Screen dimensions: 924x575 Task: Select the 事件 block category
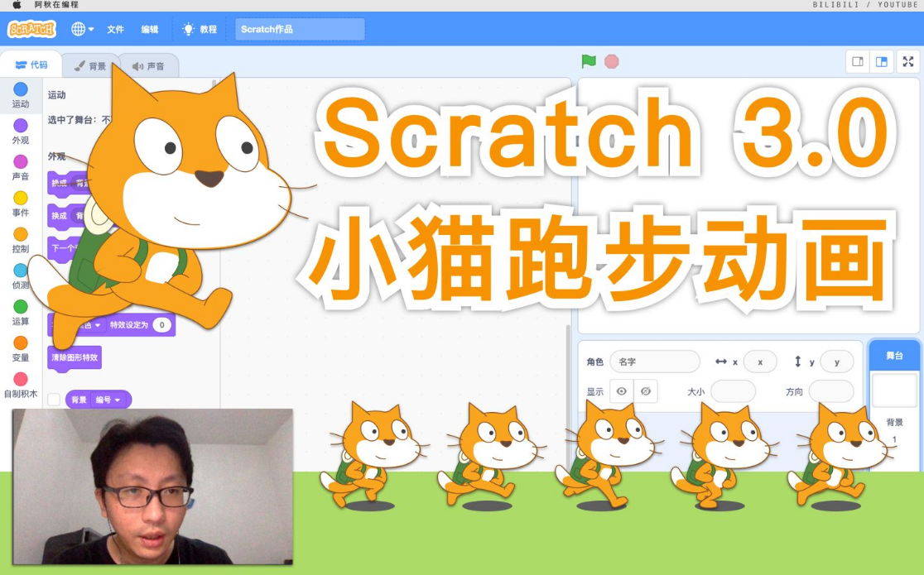pyautogui.click(x=21, y=204)
